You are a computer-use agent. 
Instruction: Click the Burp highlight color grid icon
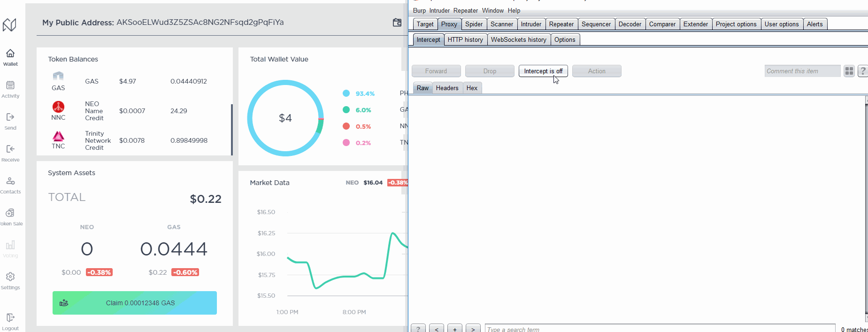pyautogui.click(x=849, y=71)
